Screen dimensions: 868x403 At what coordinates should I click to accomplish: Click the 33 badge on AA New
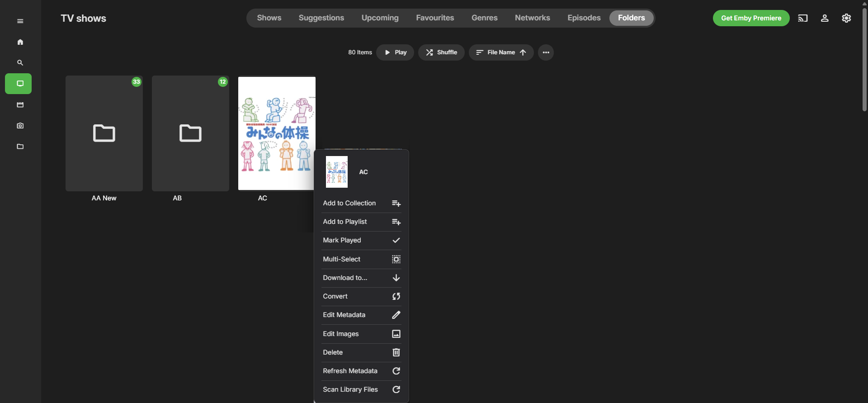pos(137,82)
